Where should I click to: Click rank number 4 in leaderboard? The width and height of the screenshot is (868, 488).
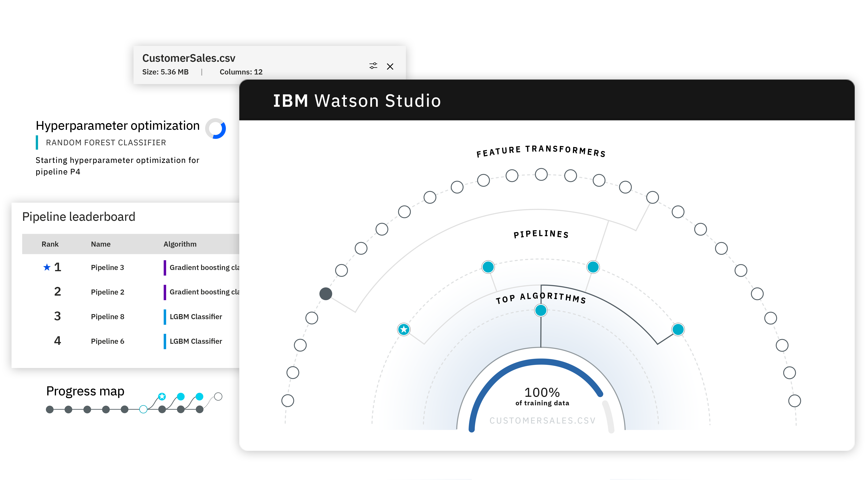[x=57, y=340]
